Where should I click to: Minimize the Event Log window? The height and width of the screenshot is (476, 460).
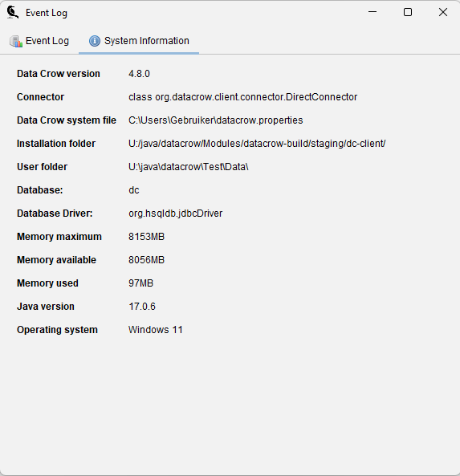[x=372, y=12]
